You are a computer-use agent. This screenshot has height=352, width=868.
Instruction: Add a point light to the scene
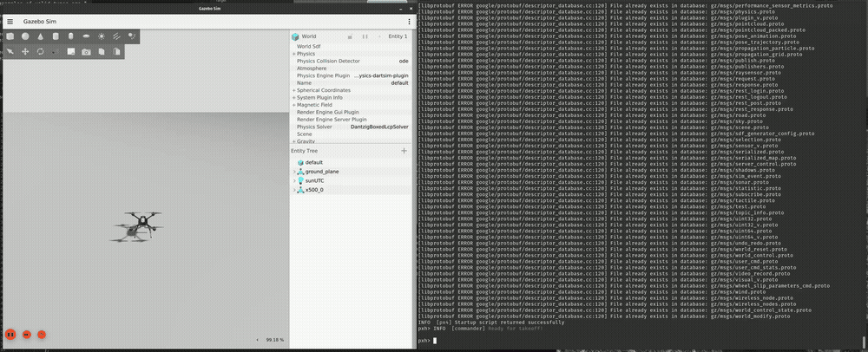point(102,36)
